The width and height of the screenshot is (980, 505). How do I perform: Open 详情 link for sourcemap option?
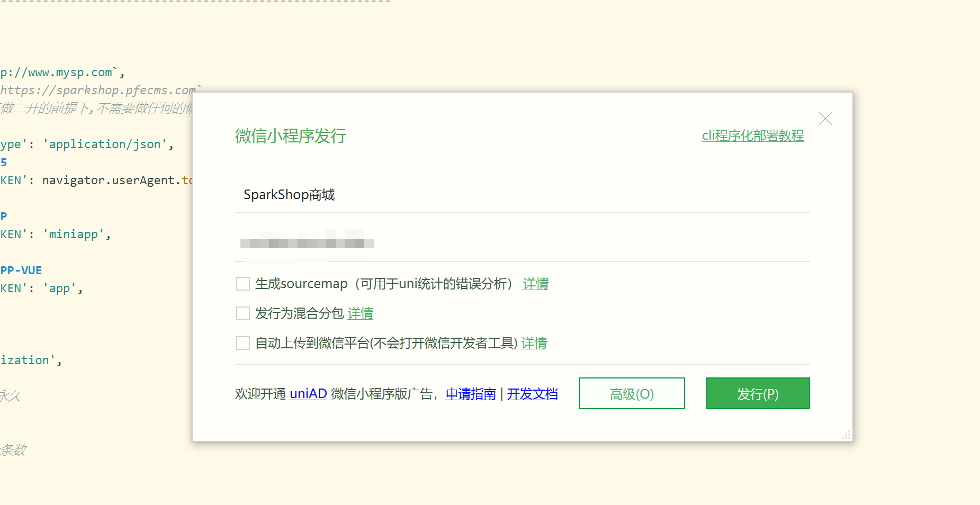(535, 284)
